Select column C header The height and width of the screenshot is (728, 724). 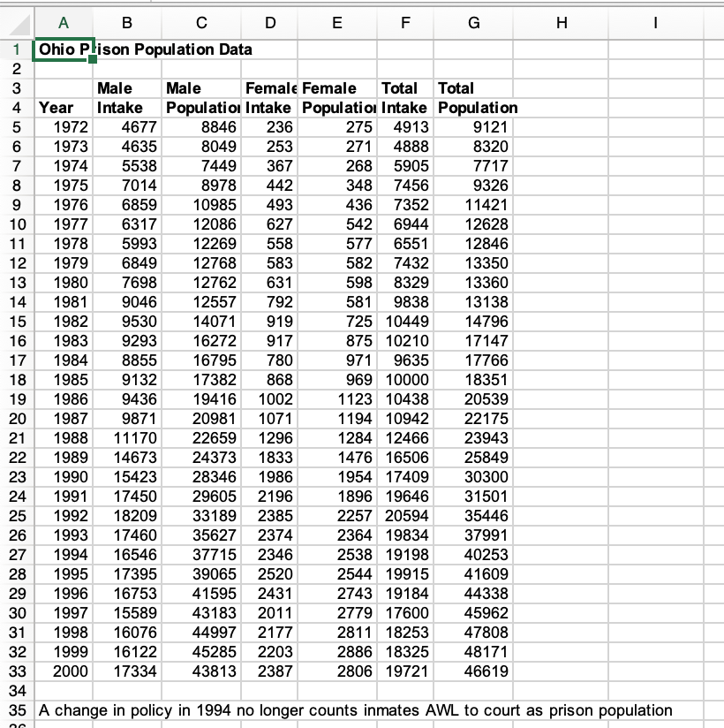tap(201, 23)
